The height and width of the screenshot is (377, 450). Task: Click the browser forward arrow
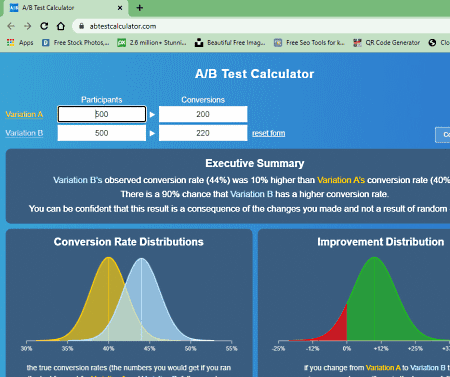(x=28, y=26)
